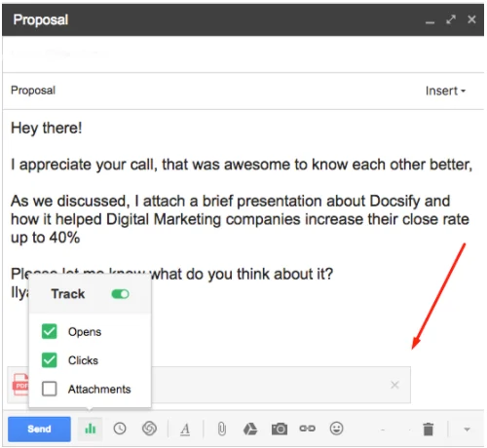The image size is (487, 448).
Task: Click the schedule send clock icon
Action: tap(120, 429)
